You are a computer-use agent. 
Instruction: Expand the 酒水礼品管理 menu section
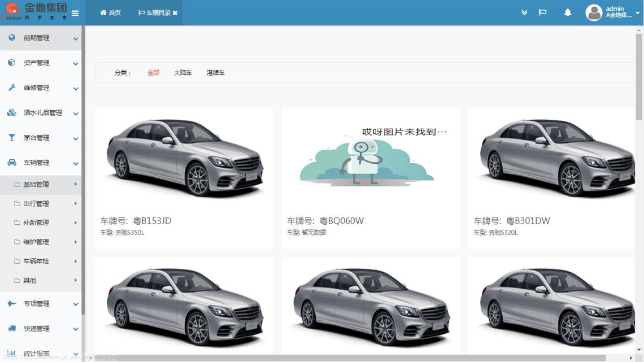point(75,113)
